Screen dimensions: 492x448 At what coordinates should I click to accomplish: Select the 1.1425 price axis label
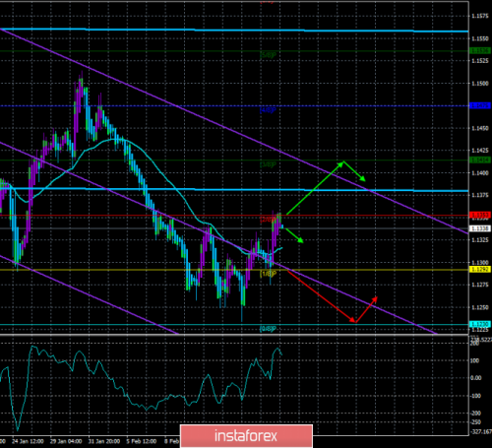click(480, 151)
